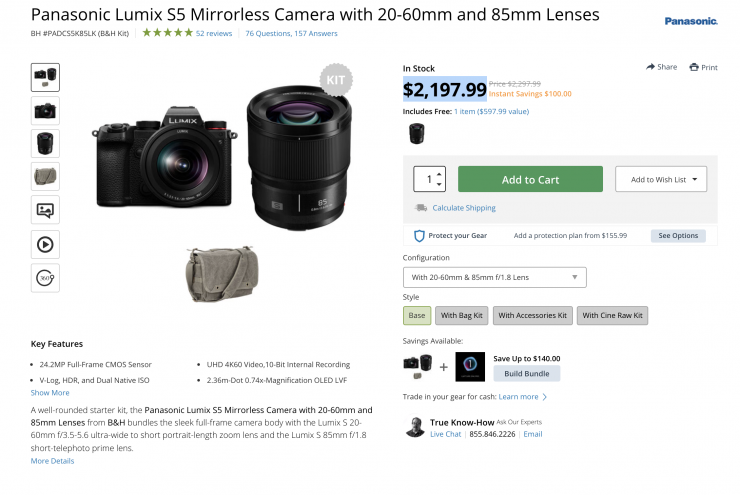The height and width of the screenshot is (495, 740).
Task: Click the free lens item icon
Action: (416, 135)
